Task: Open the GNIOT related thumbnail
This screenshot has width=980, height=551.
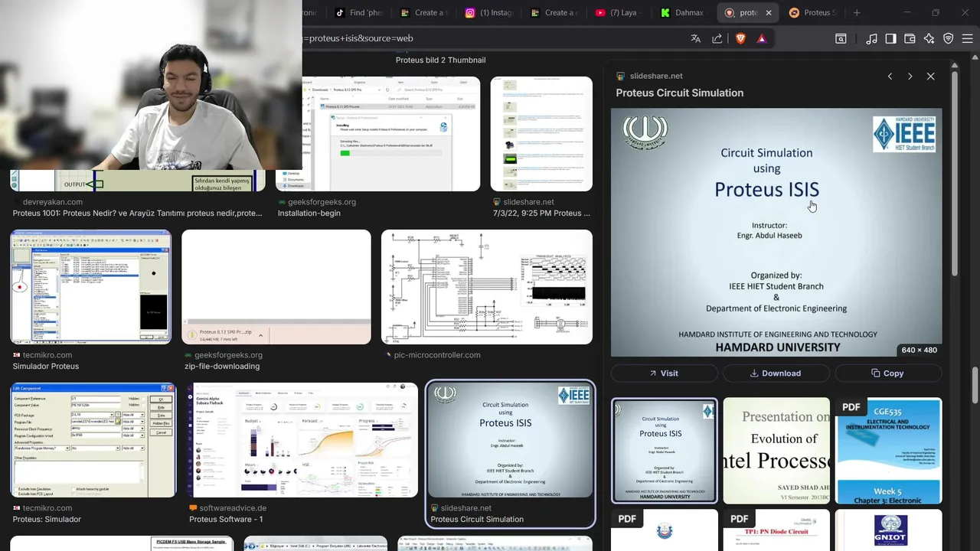Action: [888, 530]
